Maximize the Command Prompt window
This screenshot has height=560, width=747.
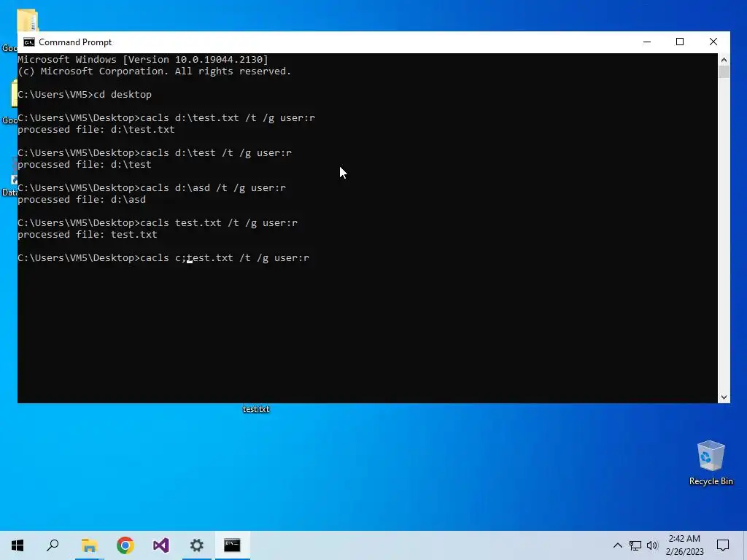coord(680,42)
